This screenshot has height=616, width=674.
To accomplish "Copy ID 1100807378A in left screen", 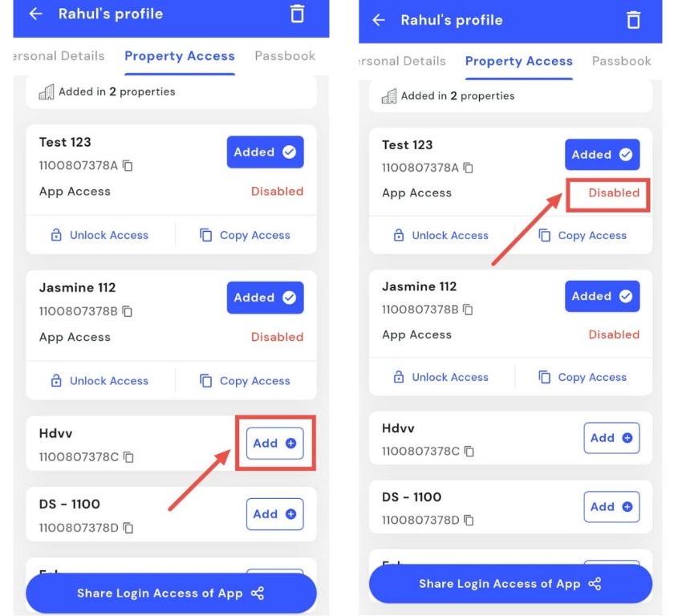I will point(128,166).
